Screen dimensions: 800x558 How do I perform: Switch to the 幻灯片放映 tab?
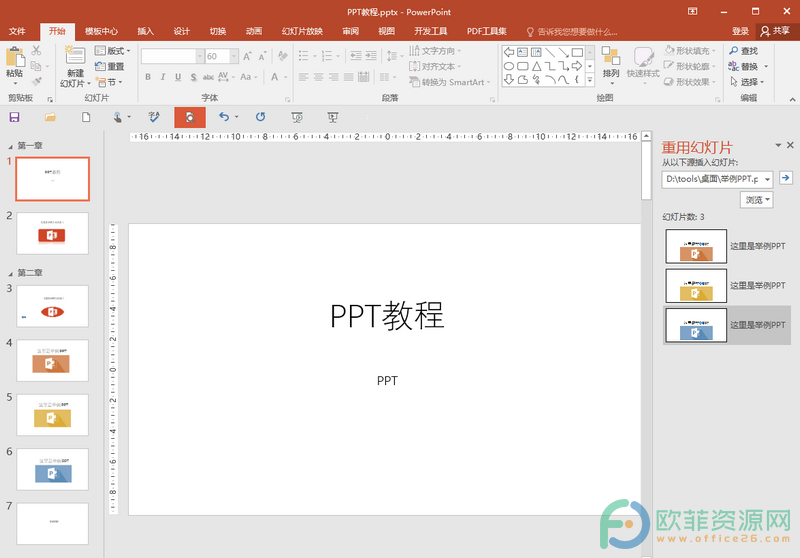pos(302,31)
